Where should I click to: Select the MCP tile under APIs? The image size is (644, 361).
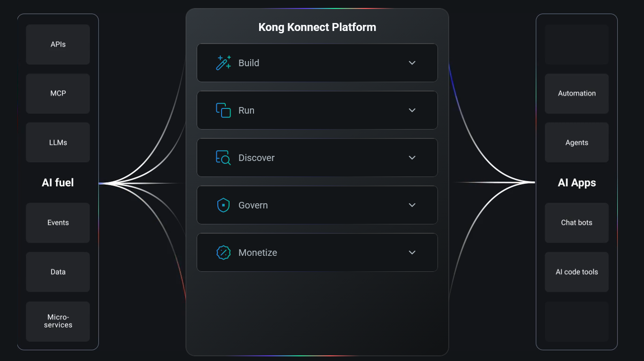pos(57,93)
